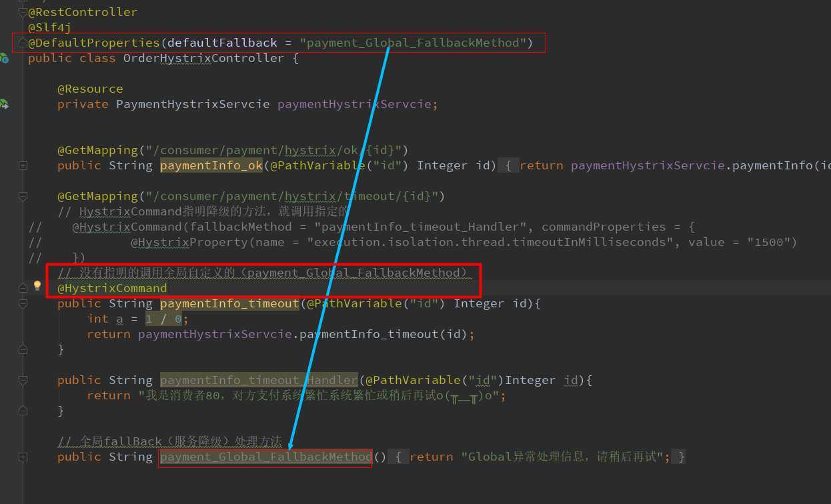Screen dimensions: 831x504
Task: Collapse the fold marker at @RestController
Action: click(23, 12)
